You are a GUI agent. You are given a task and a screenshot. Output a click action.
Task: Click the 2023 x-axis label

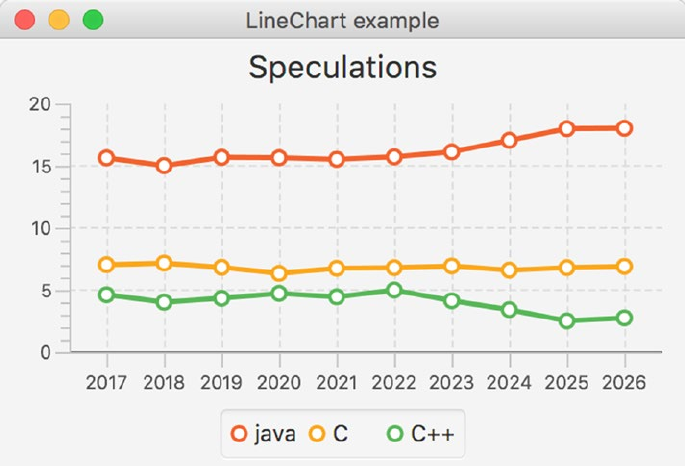[452, 381]
